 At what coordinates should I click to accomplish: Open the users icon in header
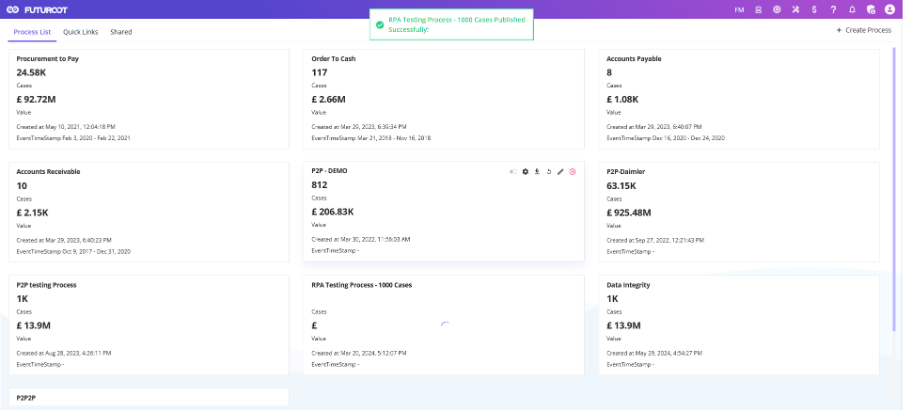point(758,10)
